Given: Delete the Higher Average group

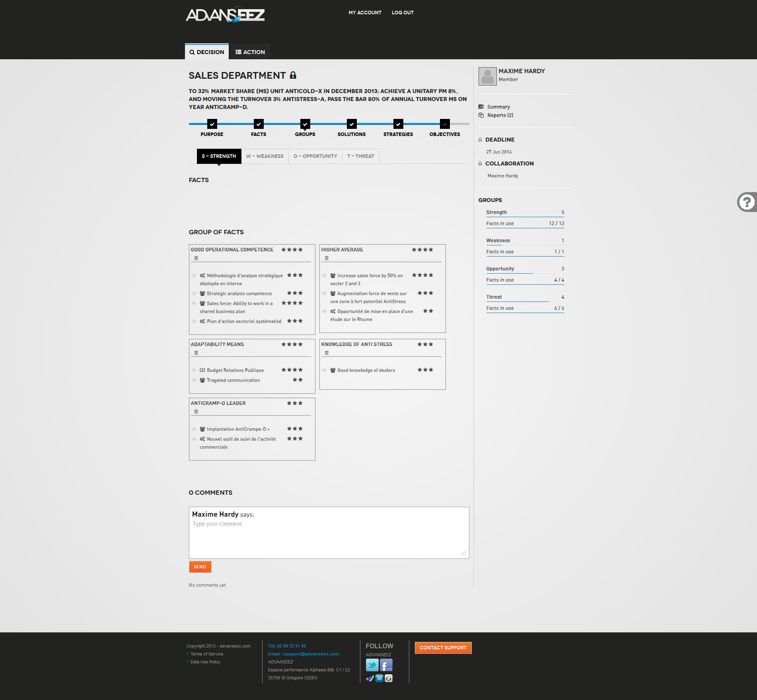Looking at the screenshot, I should (x=327, y=258).
